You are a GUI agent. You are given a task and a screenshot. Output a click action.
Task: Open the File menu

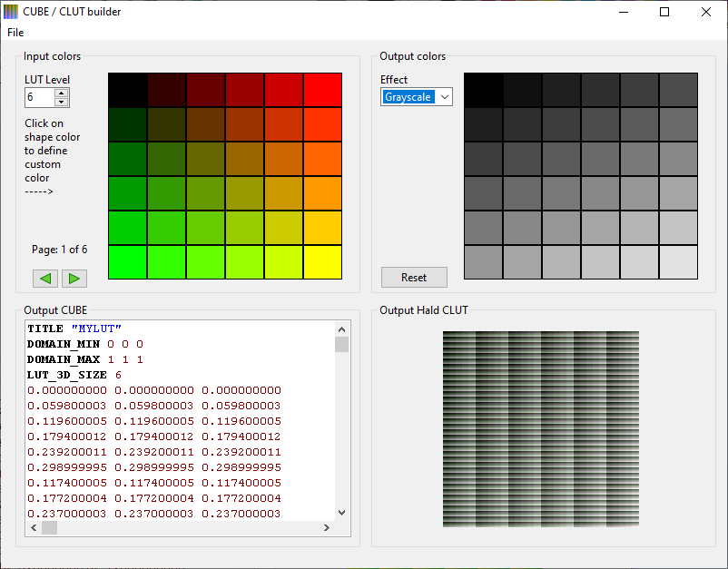[x=15, y=33]
